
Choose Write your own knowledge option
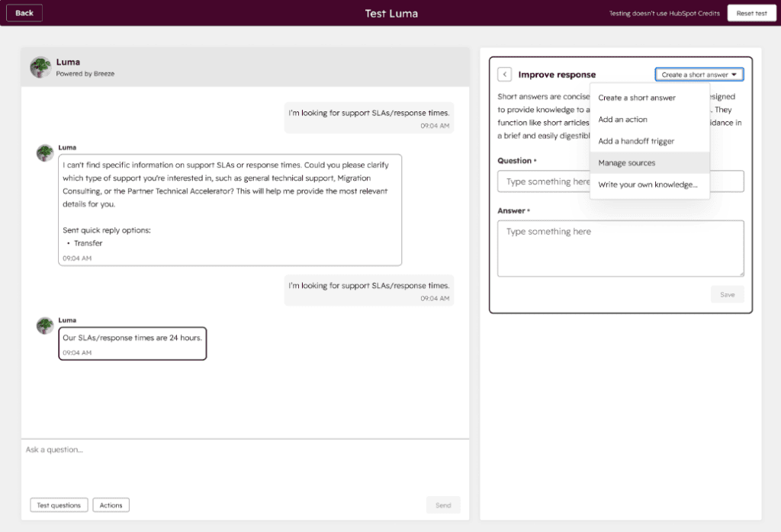click(x=650, y=184)
